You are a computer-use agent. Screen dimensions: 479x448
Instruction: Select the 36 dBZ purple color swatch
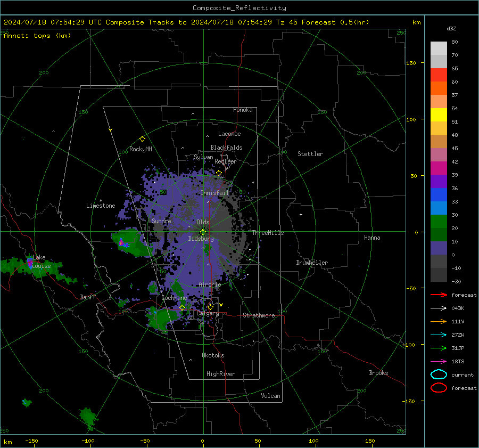point(439,181)
